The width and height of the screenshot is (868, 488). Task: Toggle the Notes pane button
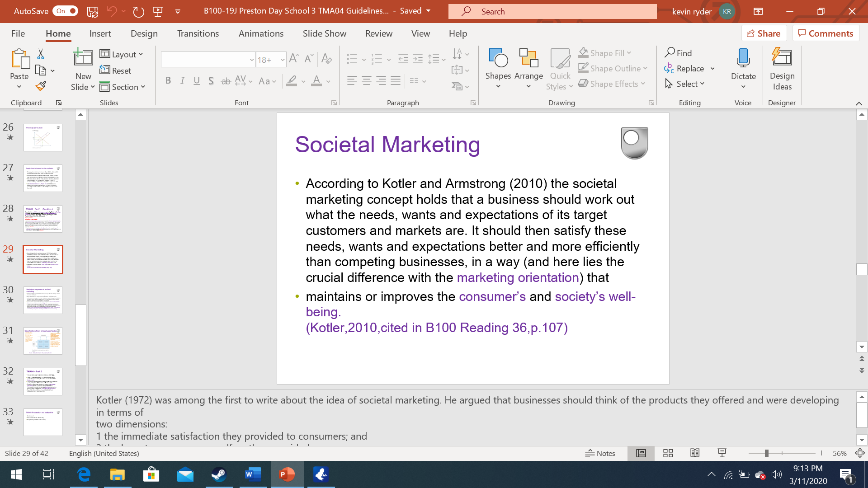[x=600, y=453]
